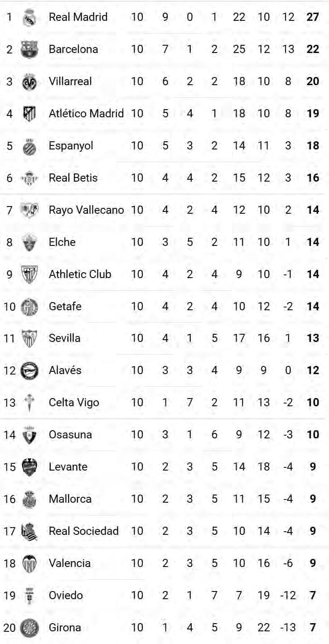Click the Real Madrid club crest

tap(29, 17)
